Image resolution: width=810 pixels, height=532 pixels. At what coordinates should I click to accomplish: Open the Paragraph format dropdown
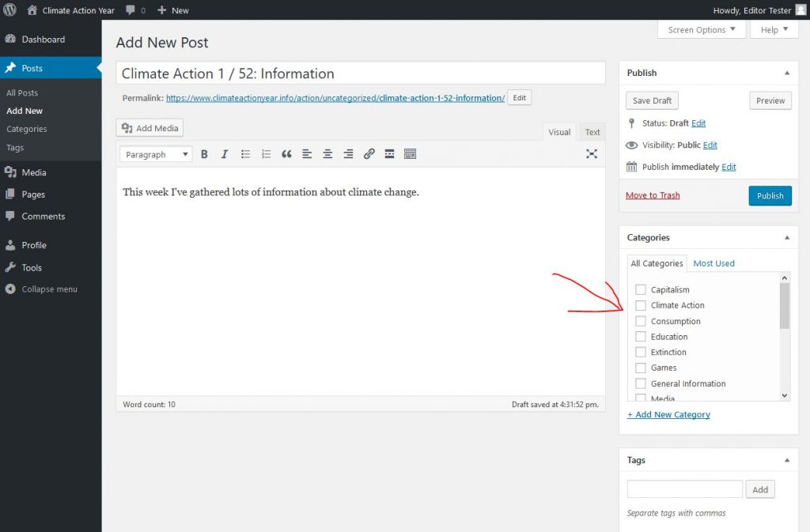click(156, 154)
